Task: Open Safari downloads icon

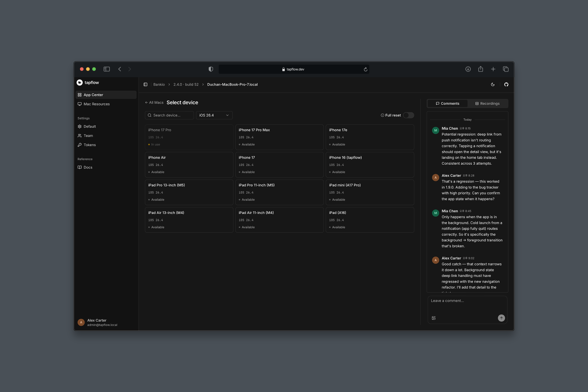Action: 468,69
